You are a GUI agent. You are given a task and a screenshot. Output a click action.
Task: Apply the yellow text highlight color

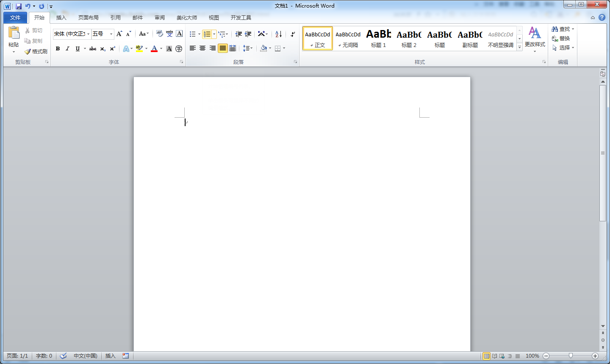coord(139,49)
